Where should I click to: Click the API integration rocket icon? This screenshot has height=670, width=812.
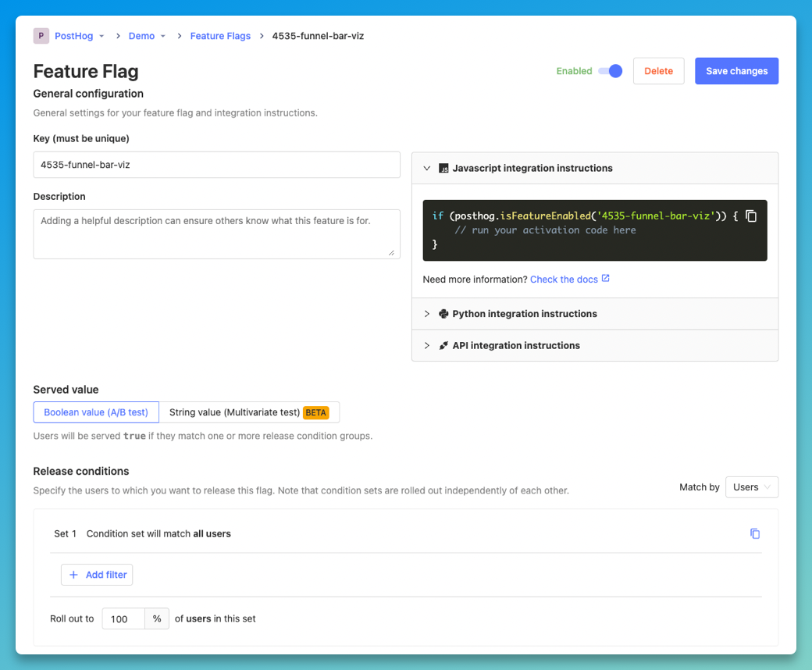point(443,346)
